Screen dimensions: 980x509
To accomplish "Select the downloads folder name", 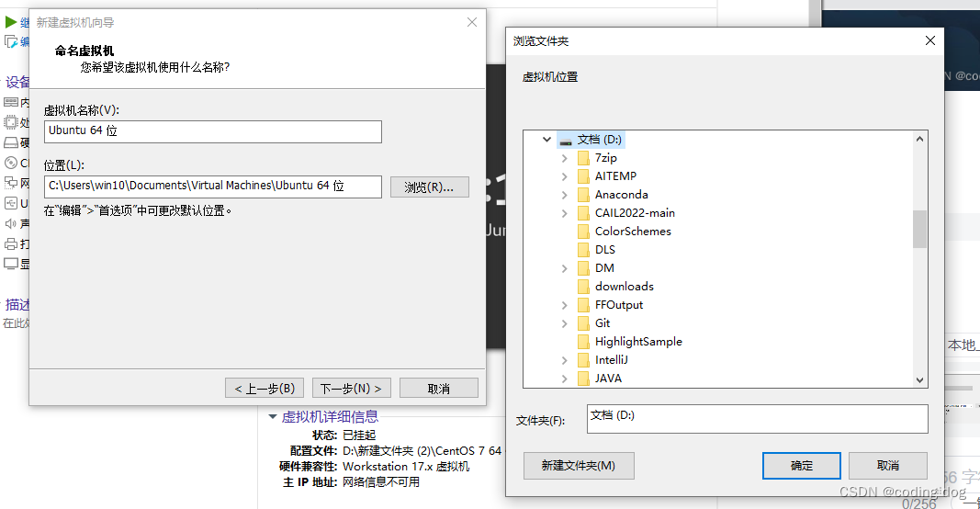I will 625,286.
